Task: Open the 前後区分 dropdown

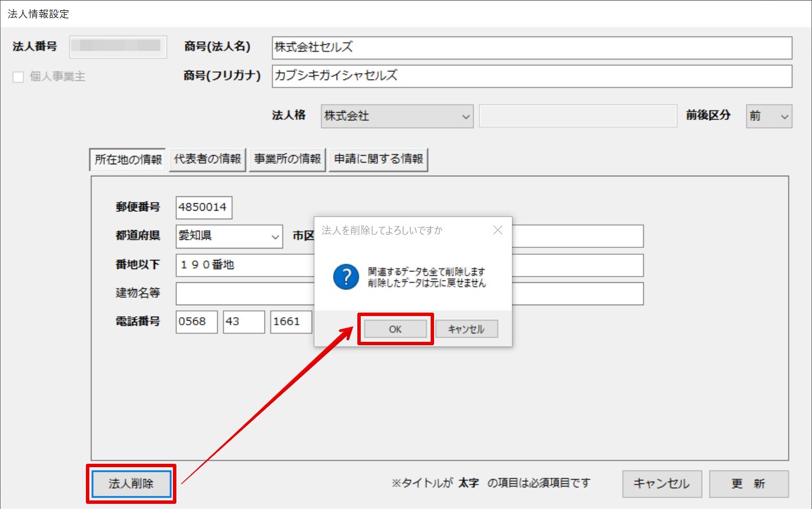Action: 769,116
